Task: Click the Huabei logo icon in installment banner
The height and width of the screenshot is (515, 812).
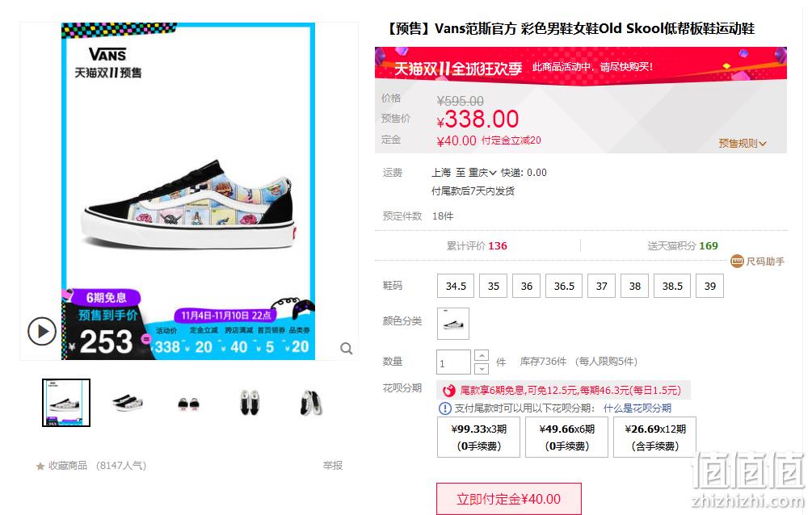Action: click(x=449, y=390)
